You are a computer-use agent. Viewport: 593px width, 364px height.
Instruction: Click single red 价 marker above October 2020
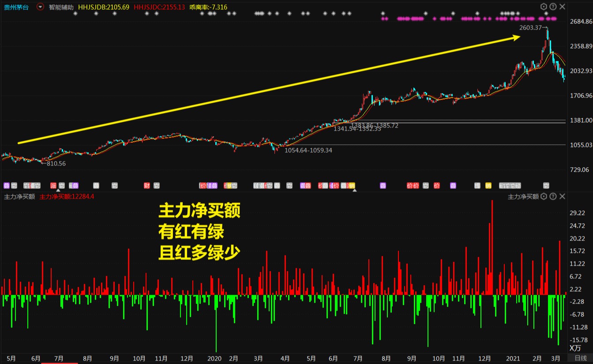pos(437,186)
